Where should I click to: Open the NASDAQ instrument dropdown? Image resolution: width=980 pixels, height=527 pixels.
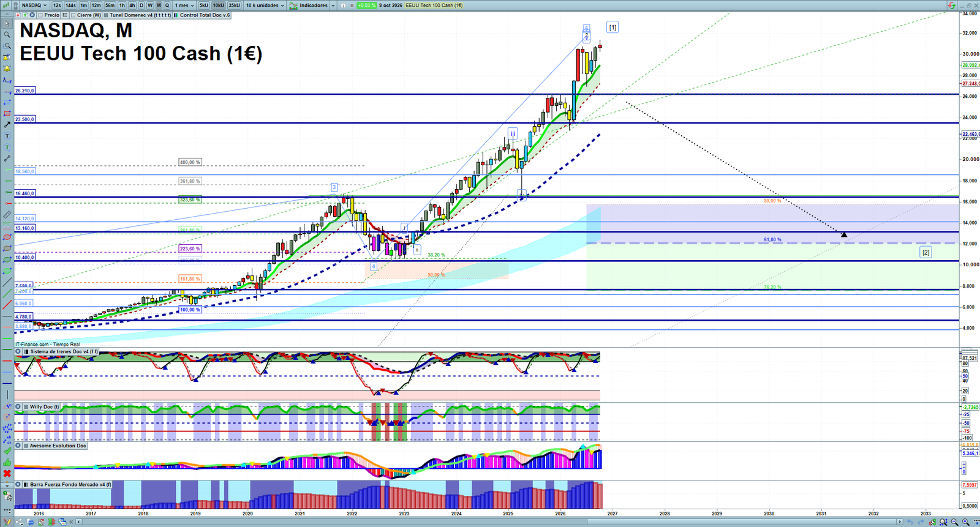pos(34,6)
